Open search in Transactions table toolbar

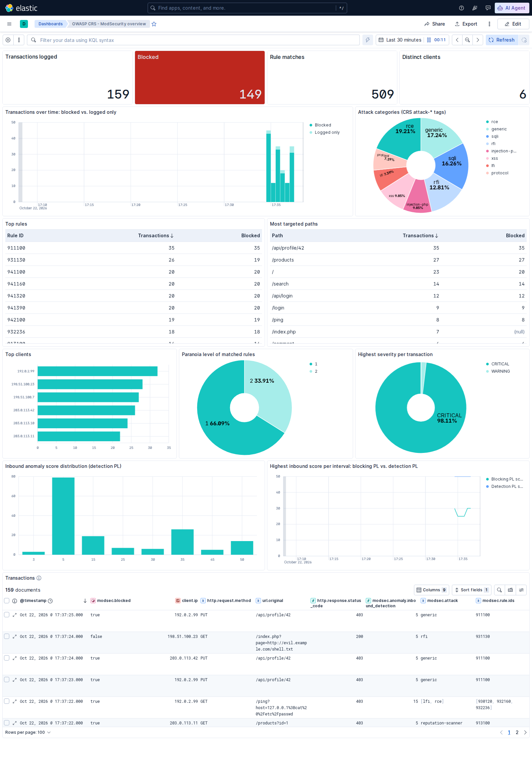point(499,590)
